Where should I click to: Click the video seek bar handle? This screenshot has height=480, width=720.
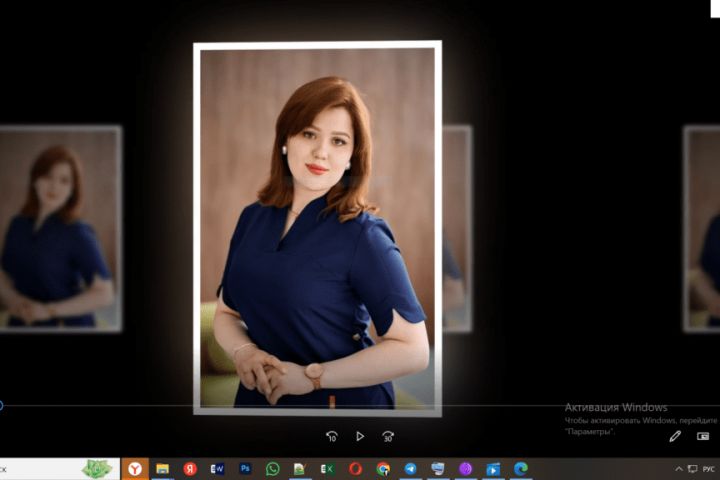pyautogui.click(x=1, y=405)
